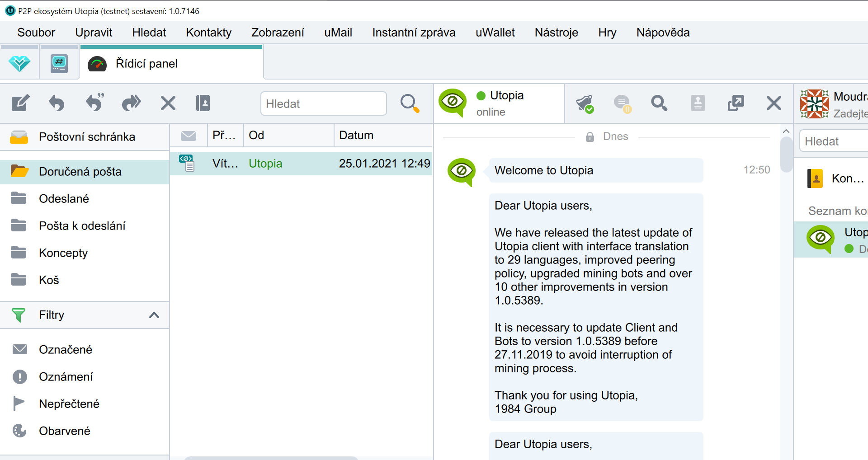
Task: Select Utopia in the contact list
Action: coord(831,239)
